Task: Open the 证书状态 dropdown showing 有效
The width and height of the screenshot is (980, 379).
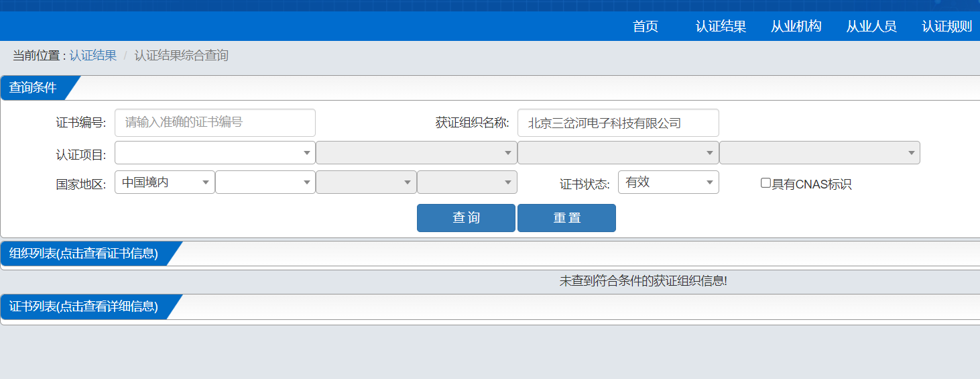Action: point(668,182)
